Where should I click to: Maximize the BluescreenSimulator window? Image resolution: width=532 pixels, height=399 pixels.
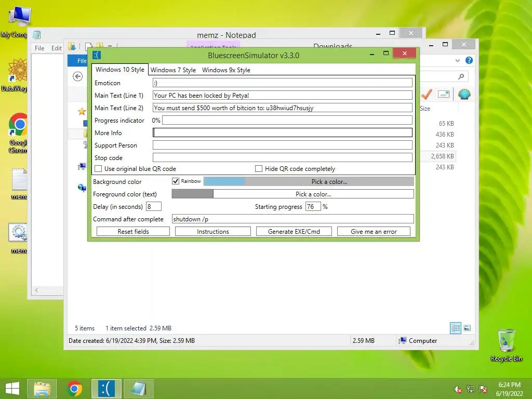[x=386, y=54]
